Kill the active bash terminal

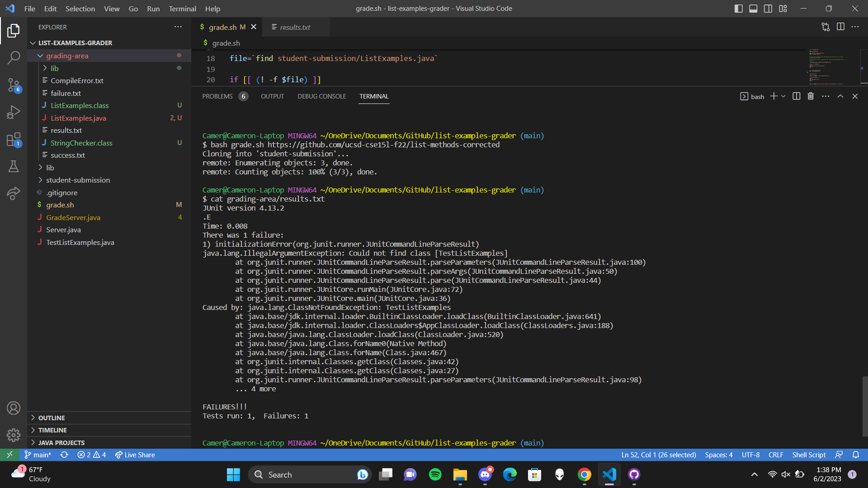coord(810,96)
